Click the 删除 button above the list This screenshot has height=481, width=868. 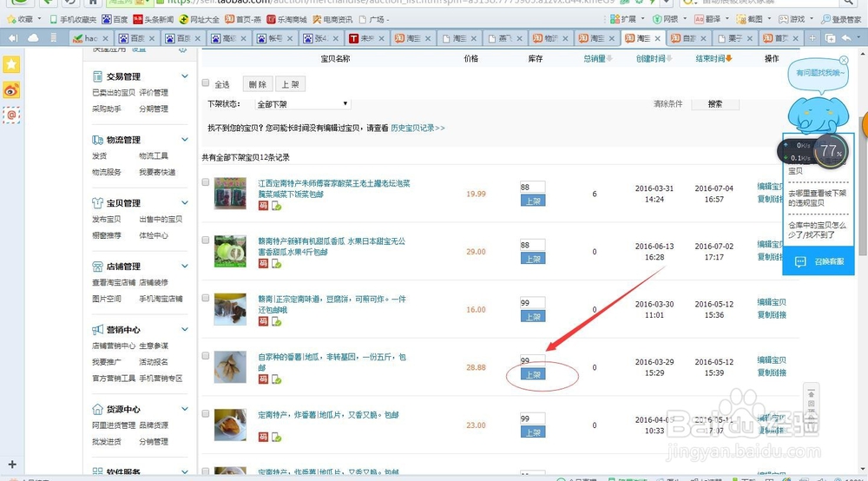[258, 84]
